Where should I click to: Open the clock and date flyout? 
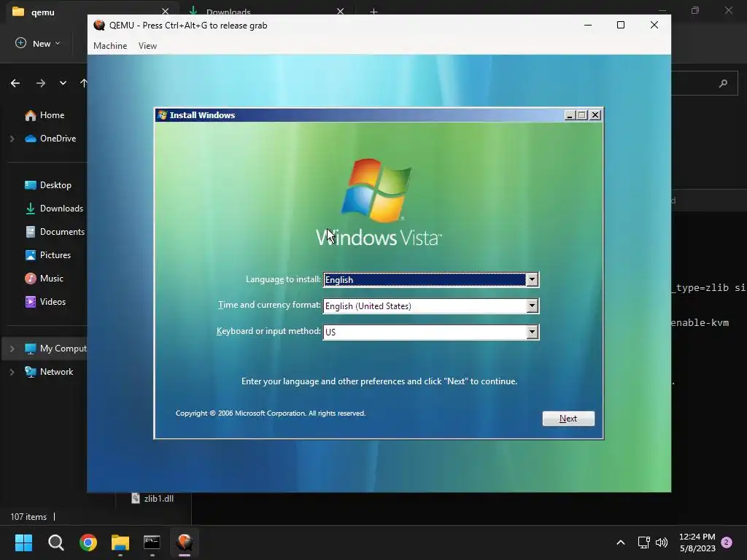tap(697, 542)
